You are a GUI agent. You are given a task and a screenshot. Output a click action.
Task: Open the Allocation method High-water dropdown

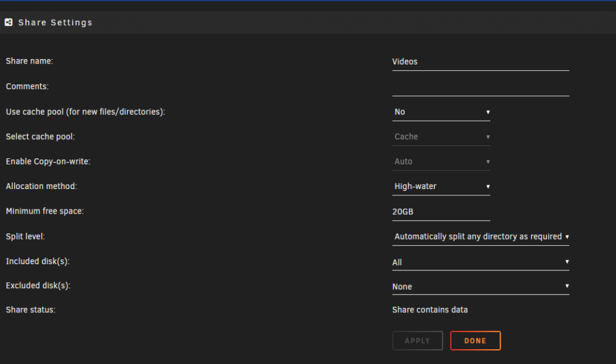point(441,186)
